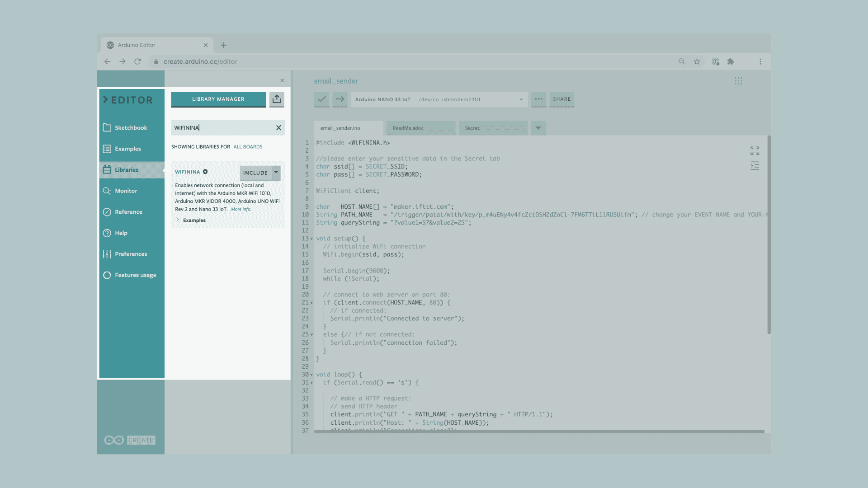Click the indent code formatting icon
The width and height of the screenshot is (868, 488).
click(755, 166)
